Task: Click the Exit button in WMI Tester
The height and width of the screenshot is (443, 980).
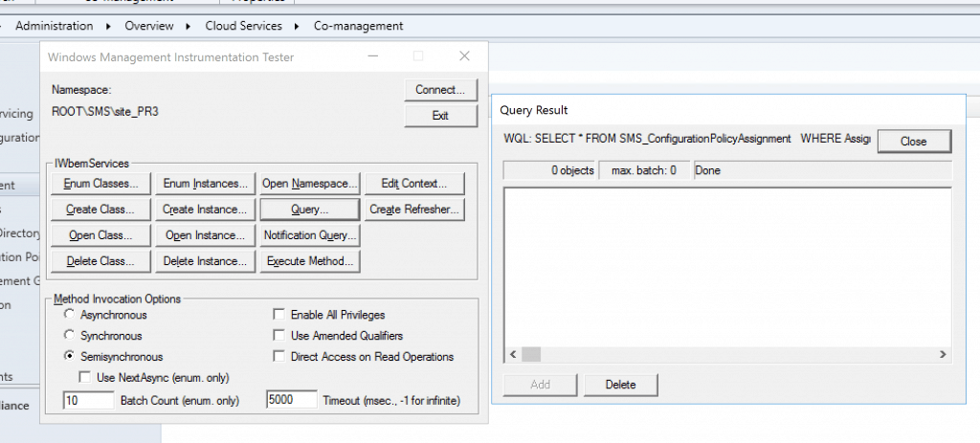Action: point(440,116)
